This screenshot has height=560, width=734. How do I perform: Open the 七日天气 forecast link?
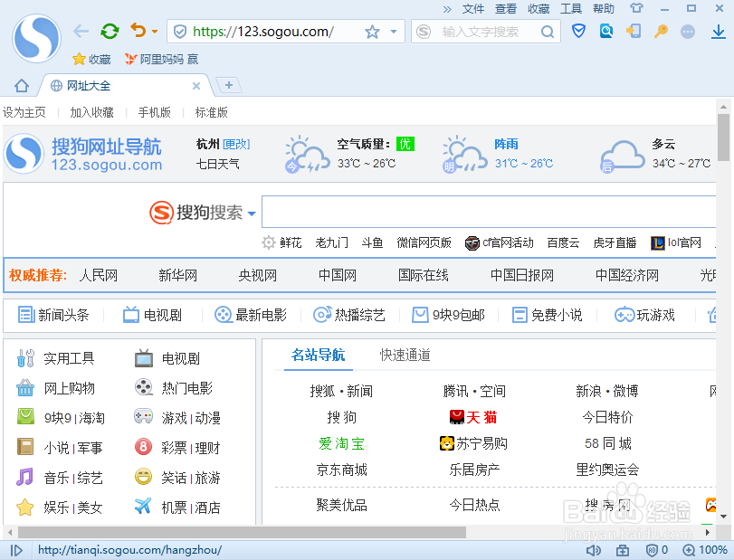click(217, 164)
